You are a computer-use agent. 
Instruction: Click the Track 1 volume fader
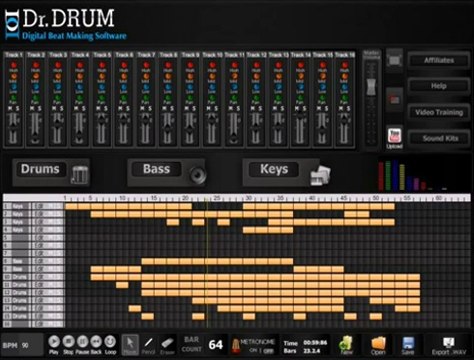(x=13, y=128)
